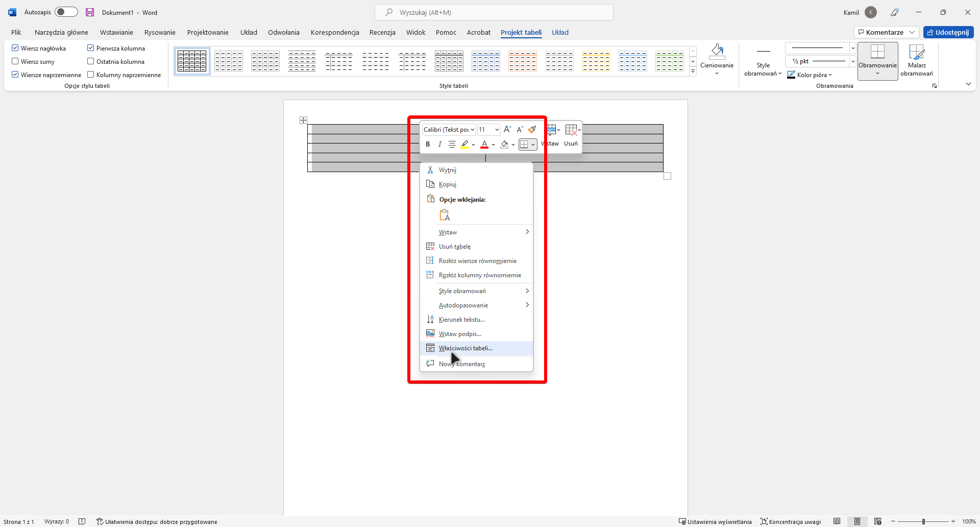Decrease font size in mini toolbar
This screenshot has width=980, height=527.
tap(520, 129)
